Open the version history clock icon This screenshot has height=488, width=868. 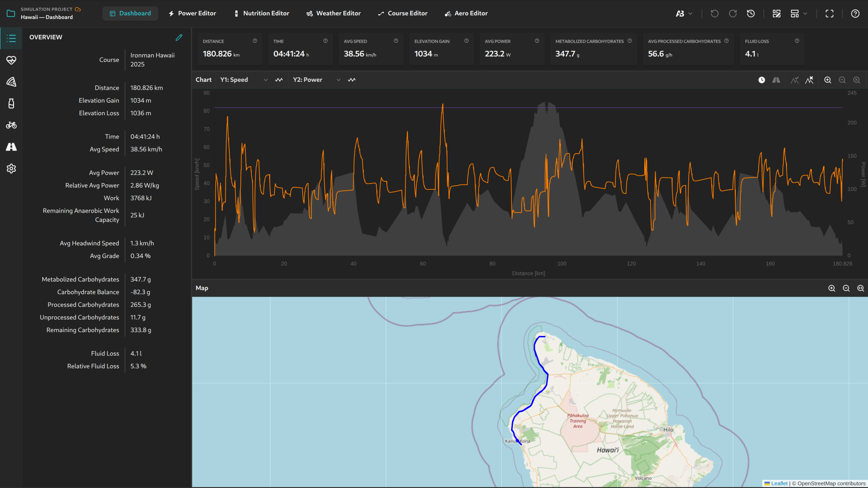tap(751, 14)
